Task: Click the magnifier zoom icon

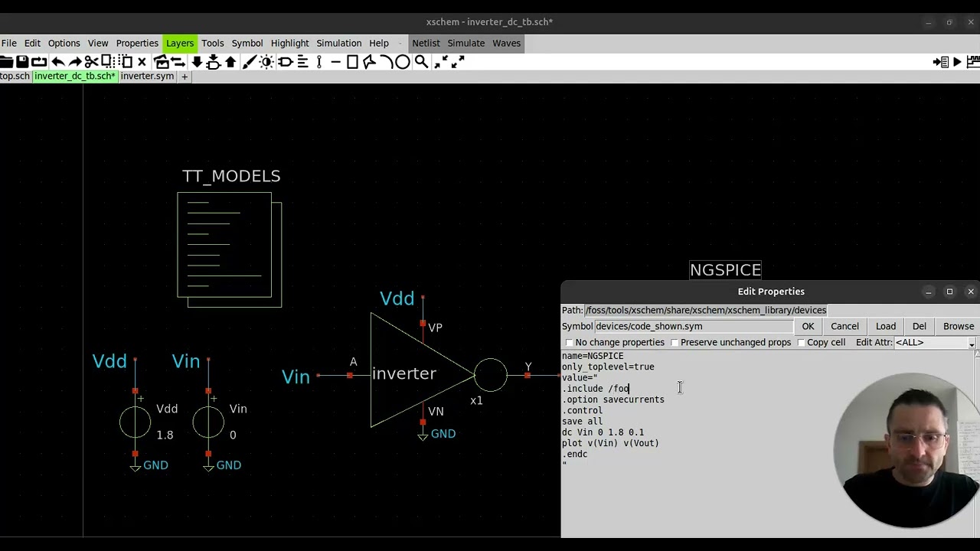Action: click(x=421, y=62)
